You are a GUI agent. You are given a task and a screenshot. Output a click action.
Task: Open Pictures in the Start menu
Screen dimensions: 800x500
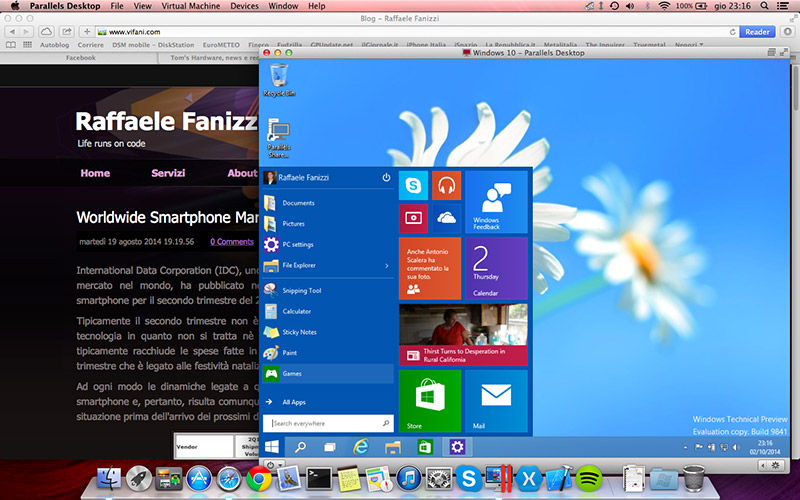(328, 223)
